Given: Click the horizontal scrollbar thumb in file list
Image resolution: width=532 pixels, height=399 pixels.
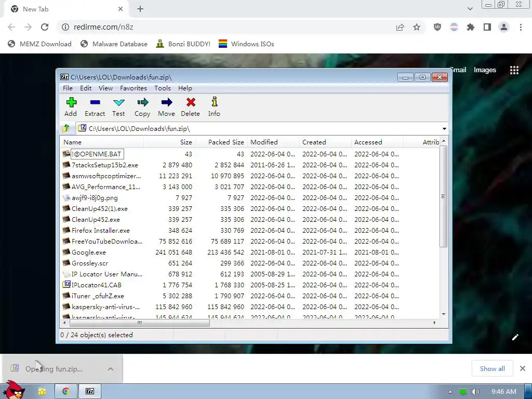Looking at the screenshot, I should click(139, 323).
